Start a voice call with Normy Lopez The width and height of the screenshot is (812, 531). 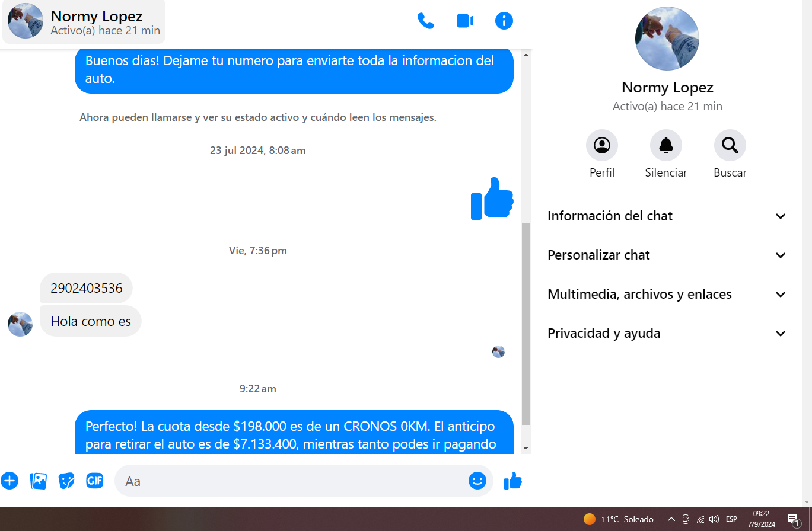coord(426,21)
